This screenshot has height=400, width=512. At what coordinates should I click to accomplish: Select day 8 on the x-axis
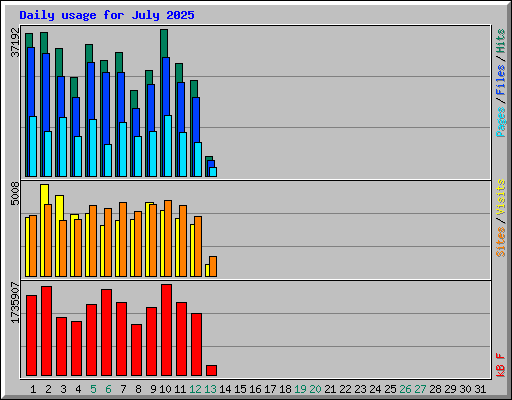[138, 389]
